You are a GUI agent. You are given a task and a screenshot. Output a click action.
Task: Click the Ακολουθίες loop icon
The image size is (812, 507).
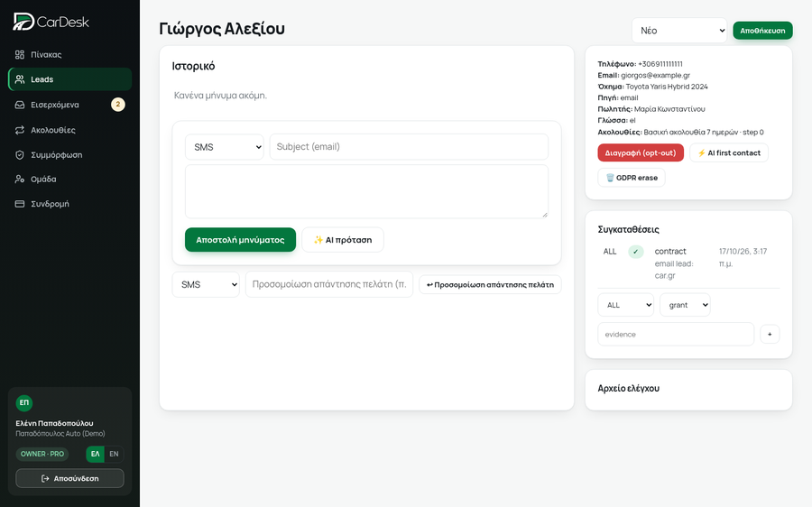(x=20, y=130)
